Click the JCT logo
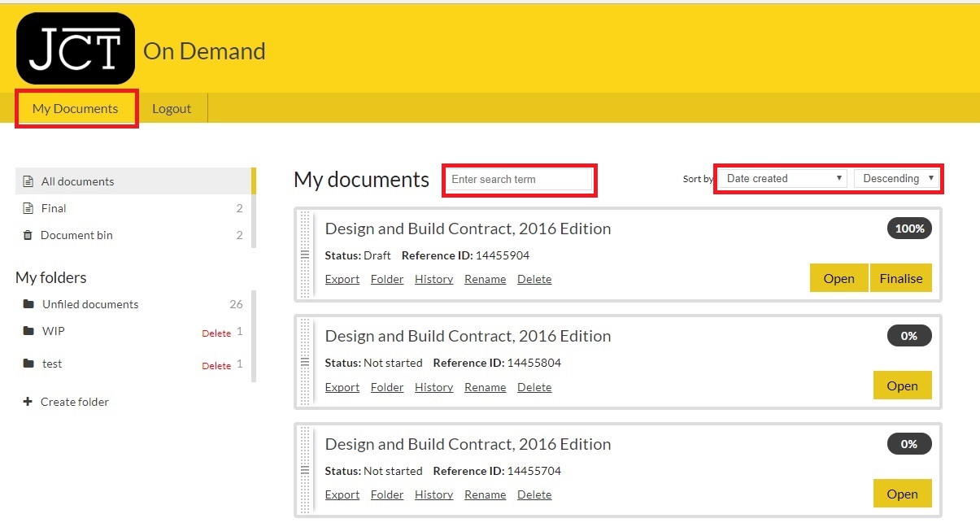The height and width of the screenshot is (527, 980). [76, 49]
